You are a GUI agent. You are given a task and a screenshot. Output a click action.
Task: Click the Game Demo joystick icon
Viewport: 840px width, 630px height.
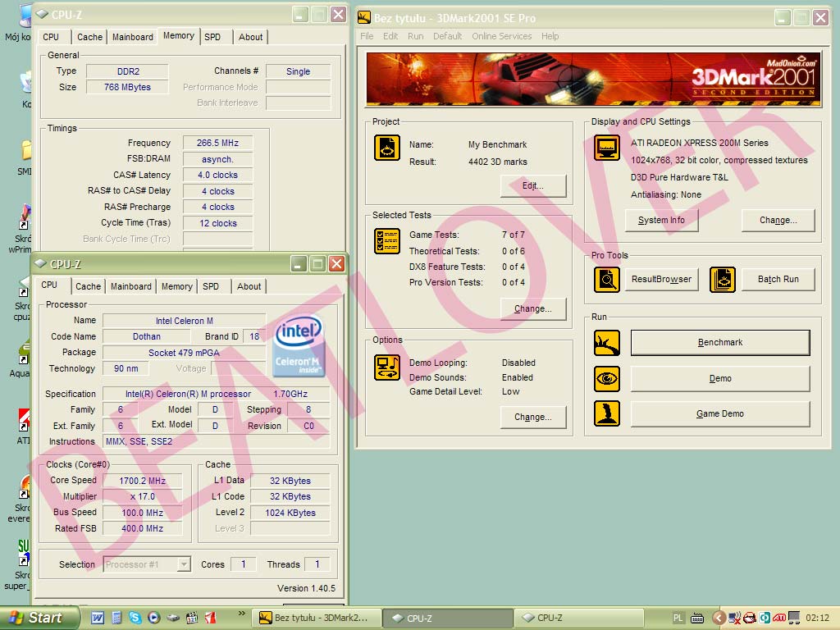tap(606, 413)
